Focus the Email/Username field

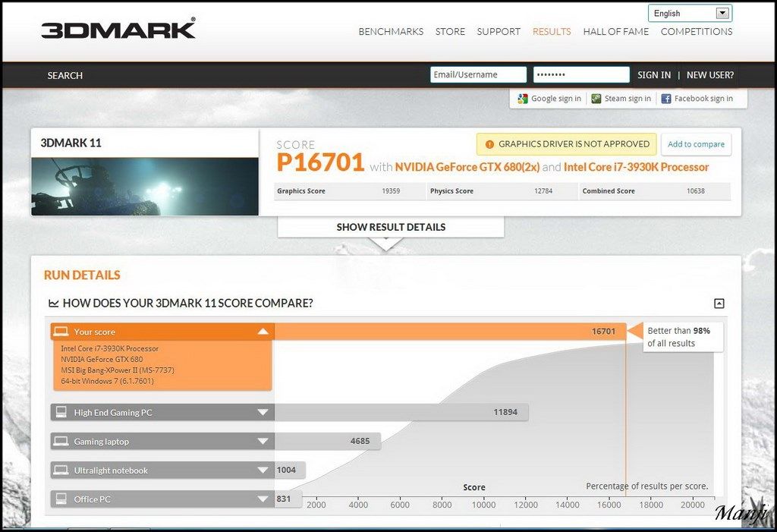[478, 75]
